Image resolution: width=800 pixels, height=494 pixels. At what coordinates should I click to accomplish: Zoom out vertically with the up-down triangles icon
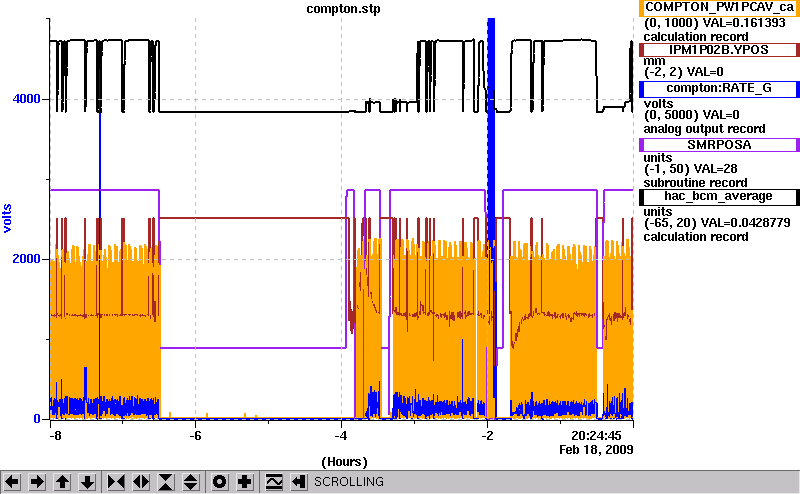point(190,482)
